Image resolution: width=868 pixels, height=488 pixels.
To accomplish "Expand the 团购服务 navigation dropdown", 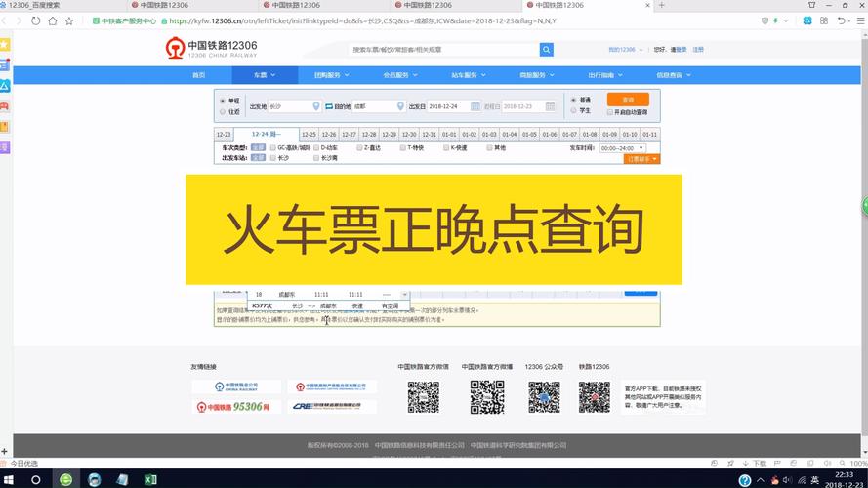I will click(331, 75).
